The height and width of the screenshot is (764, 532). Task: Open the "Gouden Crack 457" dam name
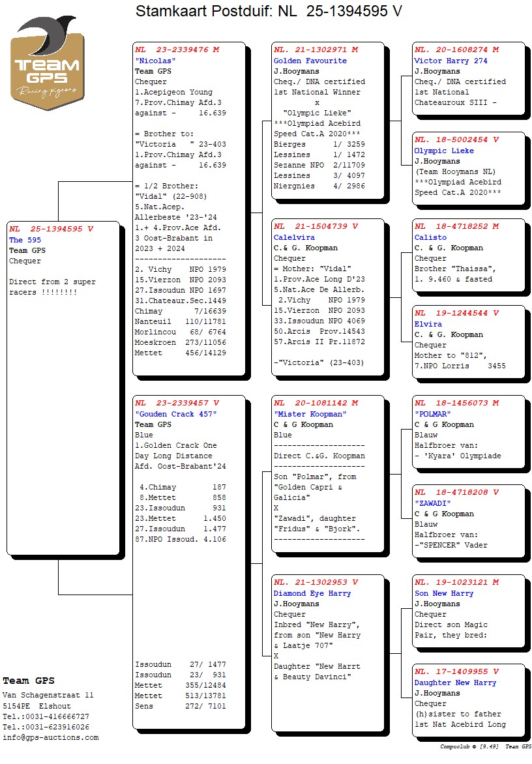(175, 414)
